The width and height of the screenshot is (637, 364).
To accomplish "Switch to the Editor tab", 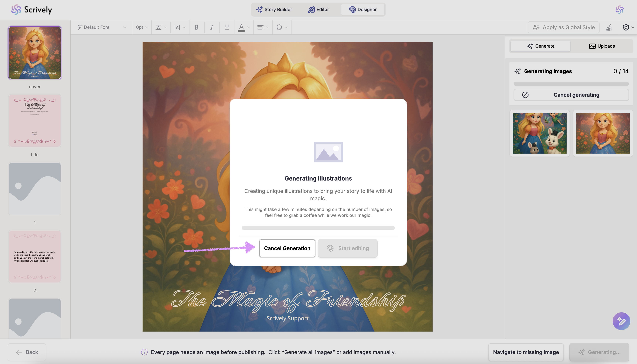I will 318,9.
